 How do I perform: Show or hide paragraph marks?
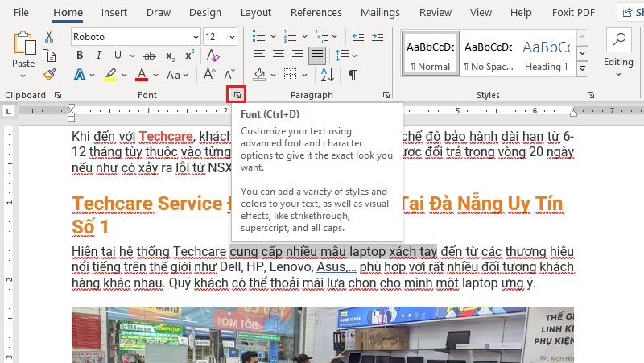point(353,75)
